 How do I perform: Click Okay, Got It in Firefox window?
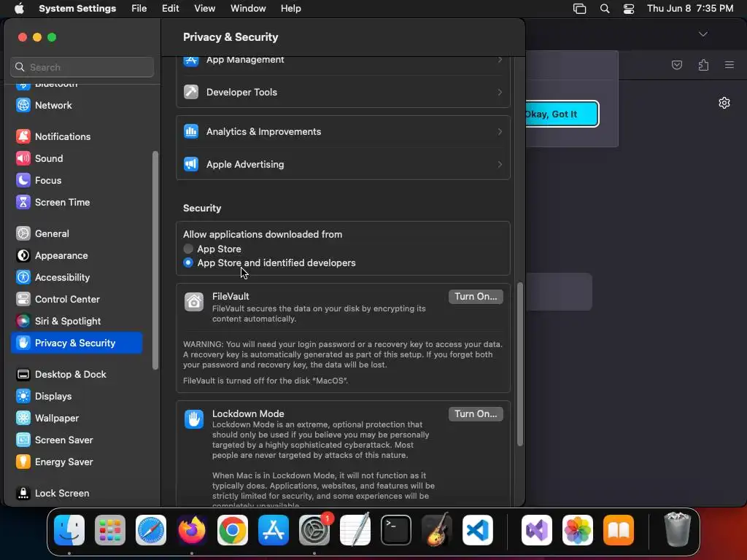(x=562, y=114)
